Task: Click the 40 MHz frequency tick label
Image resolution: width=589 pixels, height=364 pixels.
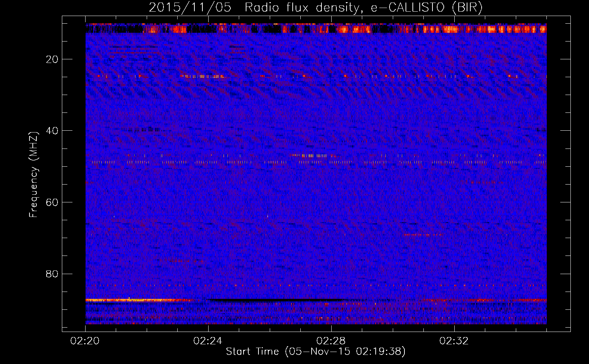Action: point(52,131)
